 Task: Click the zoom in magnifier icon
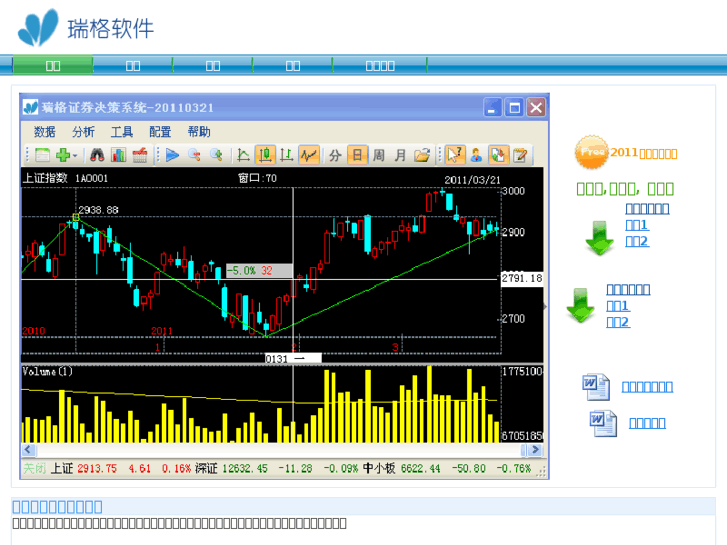coord(216,155)
